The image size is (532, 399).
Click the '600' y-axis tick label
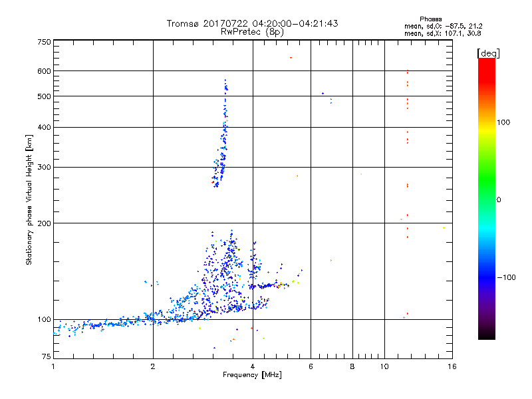coord(44,71)
